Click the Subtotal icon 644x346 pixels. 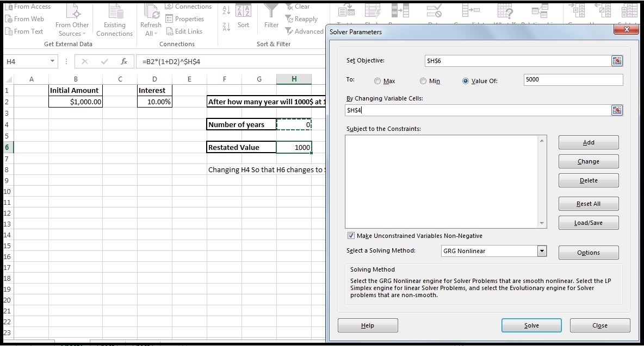tap(629, 10)
